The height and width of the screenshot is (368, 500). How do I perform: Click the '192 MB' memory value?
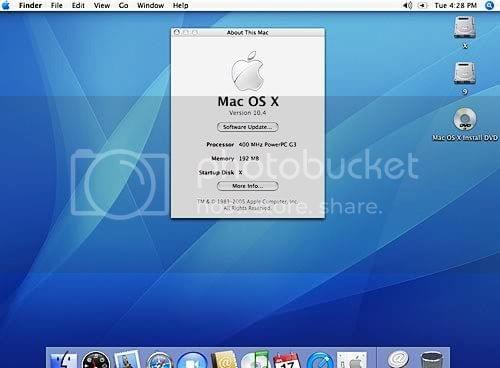pos(249,159)
